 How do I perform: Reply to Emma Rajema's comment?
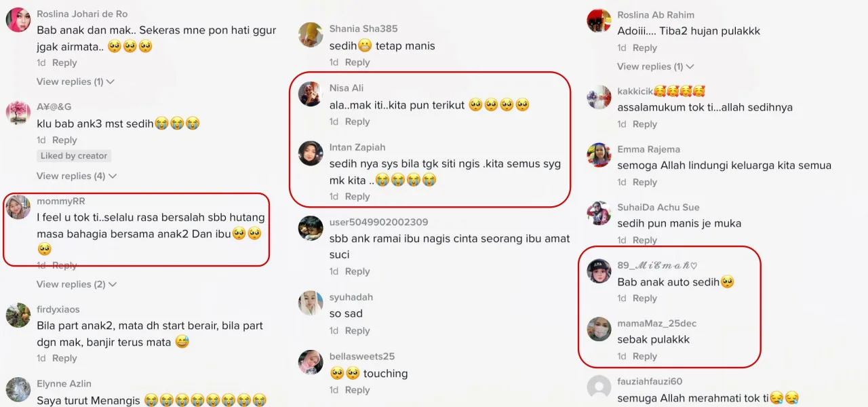[645, 182]
